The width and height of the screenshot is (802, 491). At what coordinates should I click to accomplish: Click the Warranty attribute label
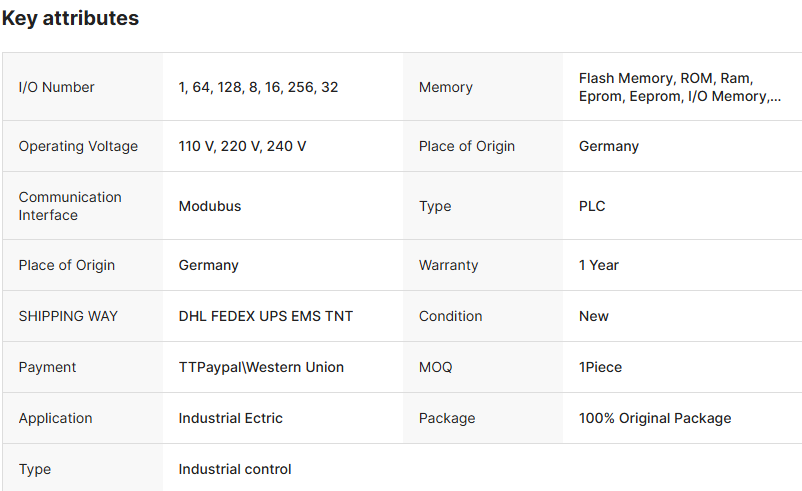pos(448,265)
